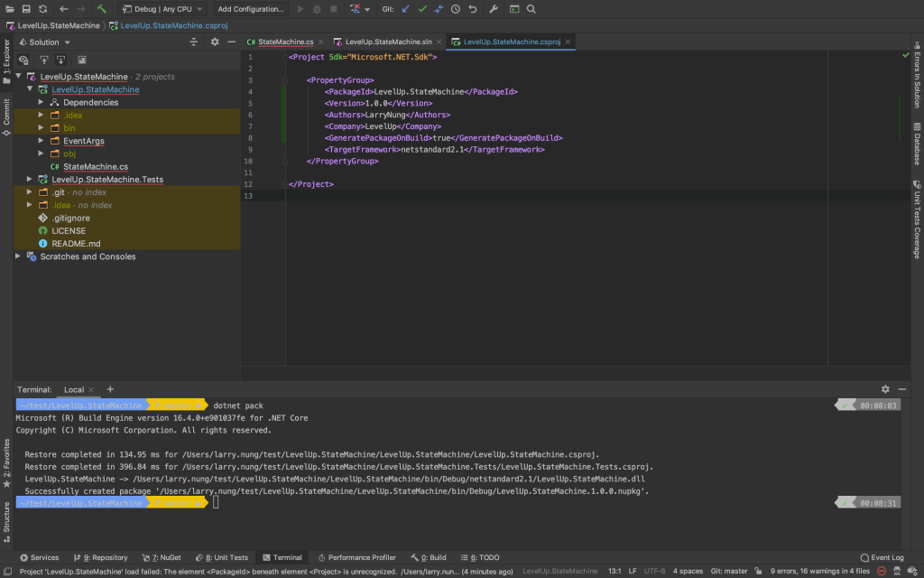The width and height of the screenshot is (924, 578).
Task: Open the attach-to-process dropdown arrow
Action: [367, 9]
